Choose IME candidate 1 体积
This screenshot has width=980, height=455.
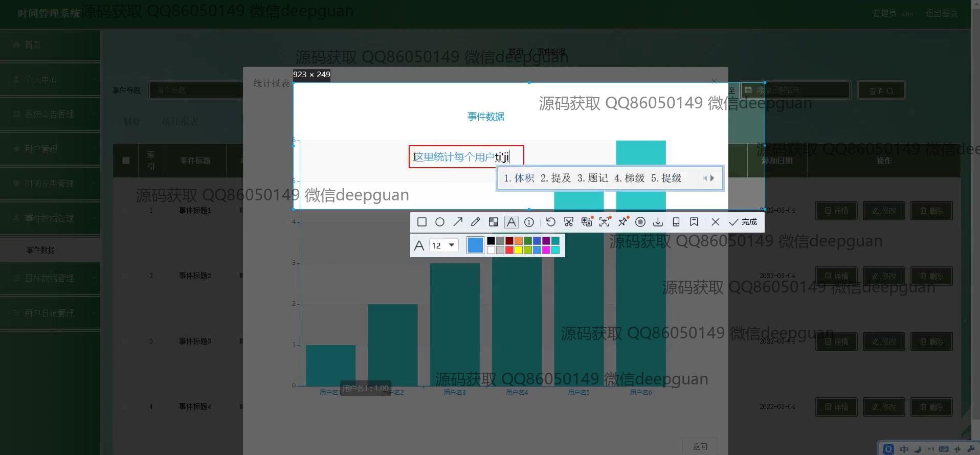(x=519, y=178)
